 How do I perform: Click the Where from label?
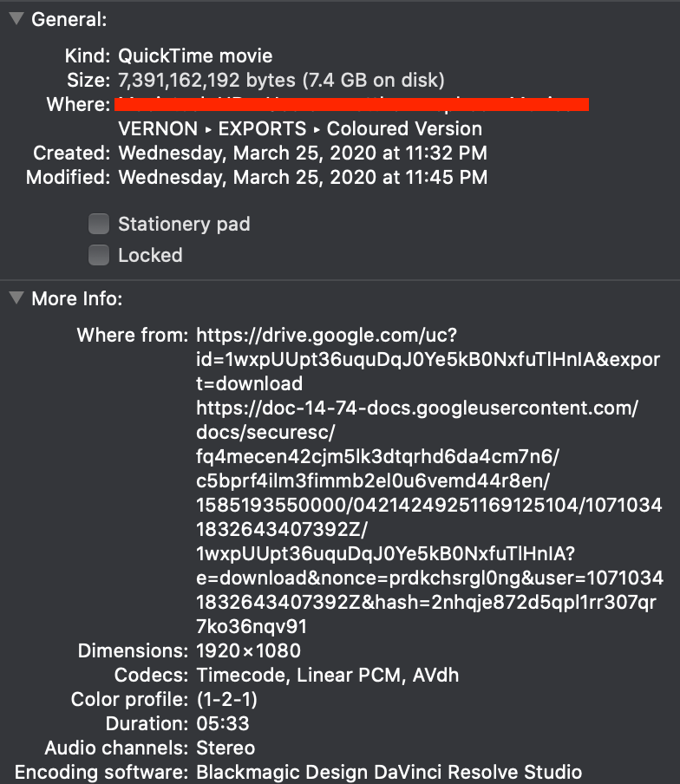[x=132, y=335]
